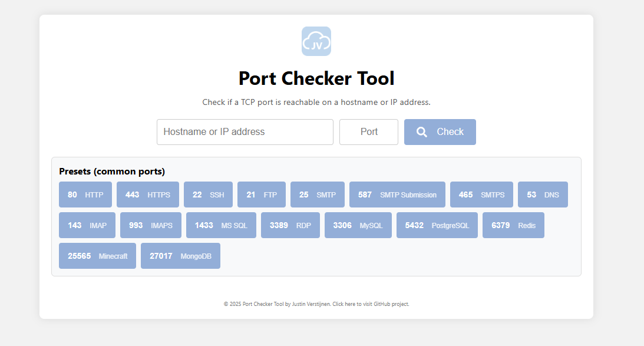Focus the Hostname or IP address field
This screenshot has width=644, height=346.
pyautogui.click(x=245, y=132)
